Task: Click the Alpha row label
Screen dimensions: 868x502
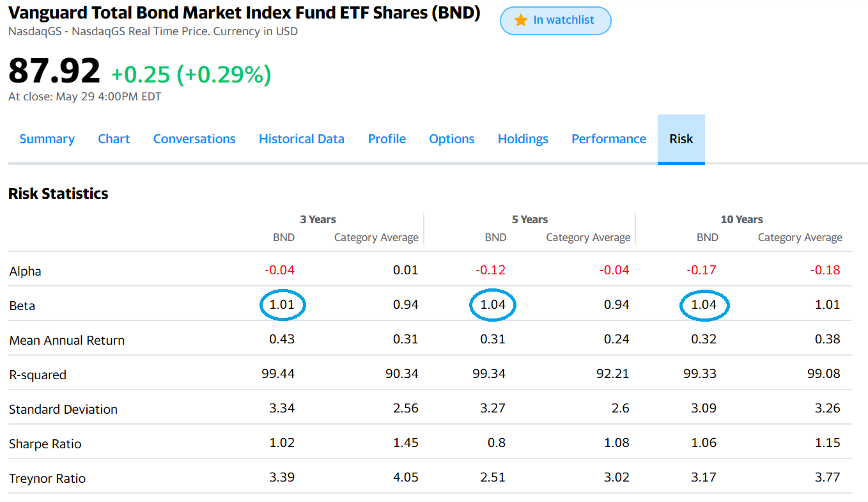Action: (x=25, y=271)
